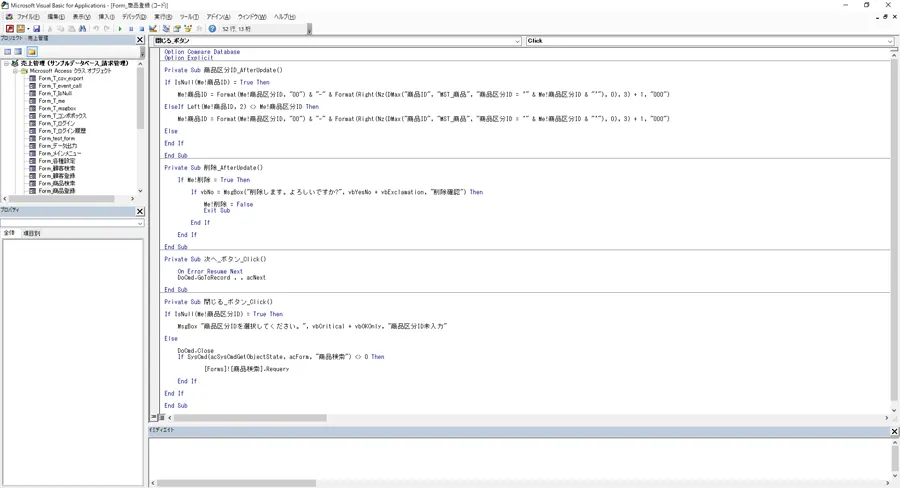Click inside the イミディエイト input area
This screenshot has height=488, width=900.
(519, 458)
